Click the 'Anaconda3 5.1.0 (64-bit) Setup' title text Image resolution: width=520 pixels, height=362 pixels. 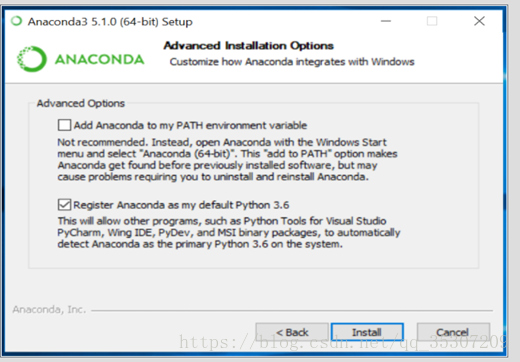click(110, 22)
